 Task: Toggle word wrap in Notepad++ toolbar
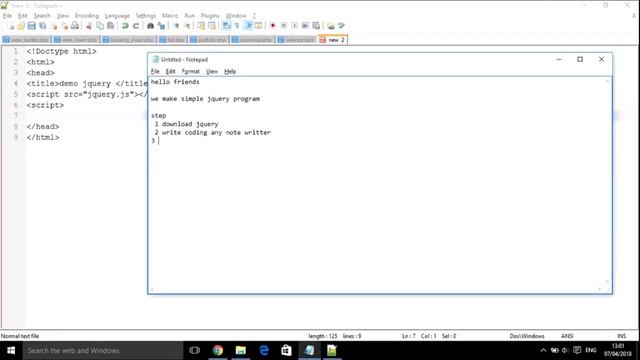tap(227, 26)
